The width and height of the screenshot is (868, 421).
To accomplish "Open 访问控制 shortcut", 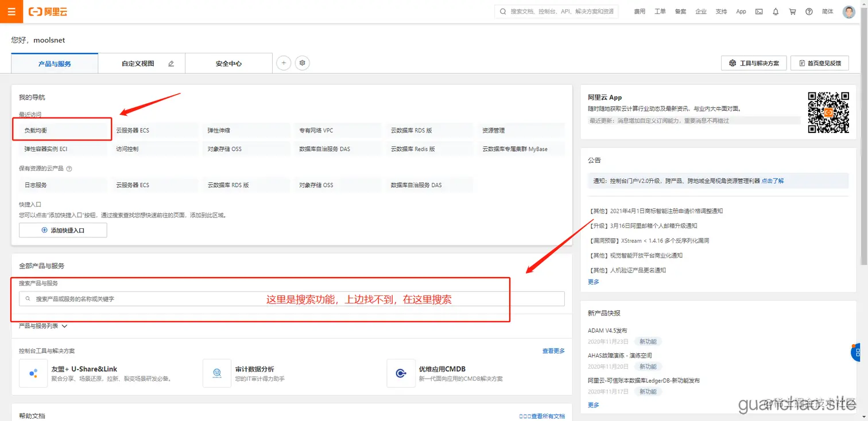I will point(154,149).
